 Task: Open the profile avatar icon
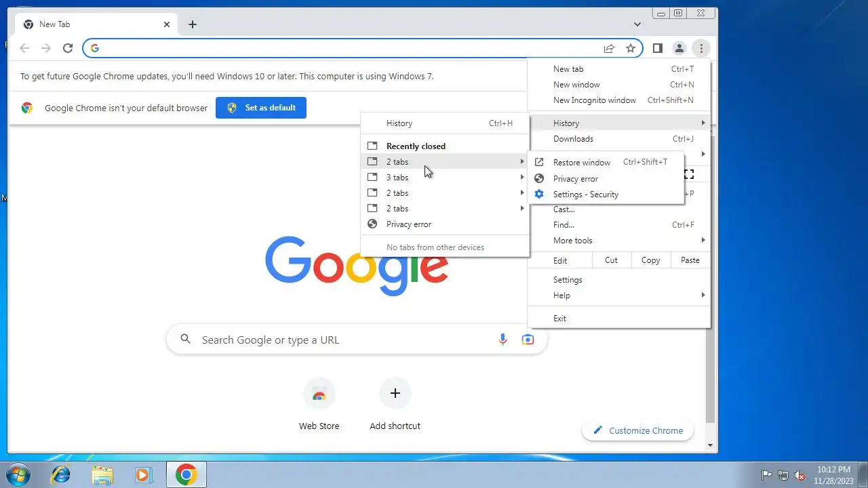(679, 48)
